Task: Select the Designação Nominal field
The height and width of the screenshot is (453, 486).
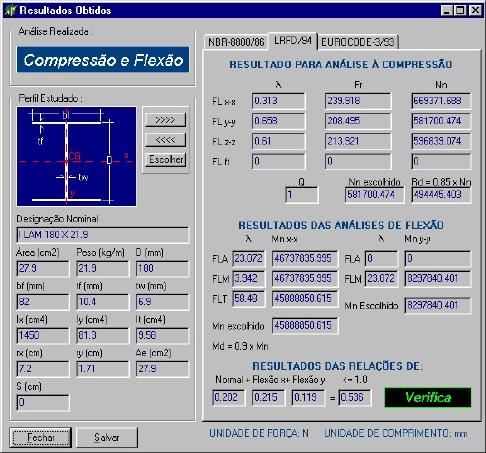Action: (x=103, y=235)
